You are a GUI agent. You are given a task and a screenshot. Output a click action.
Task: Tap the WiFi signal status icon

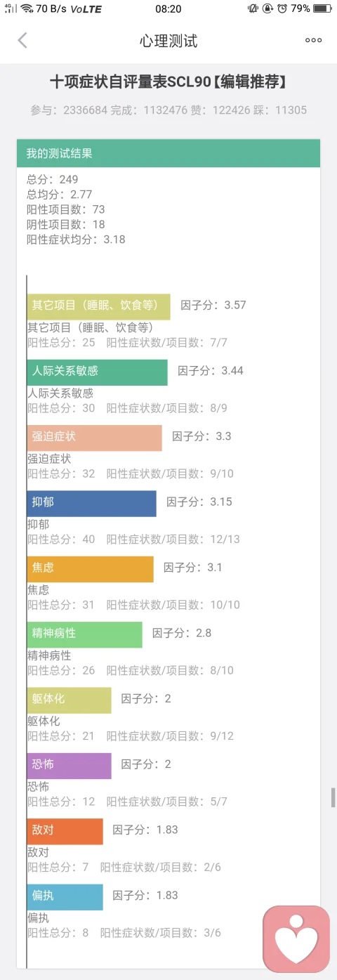(27, 9)
